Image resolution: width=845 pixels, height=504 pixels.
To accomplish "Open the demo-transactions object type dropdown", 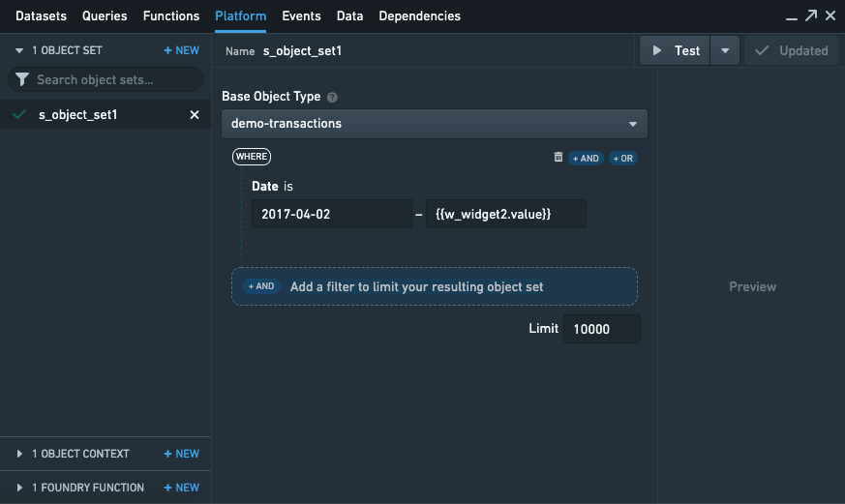I will 435,124.
